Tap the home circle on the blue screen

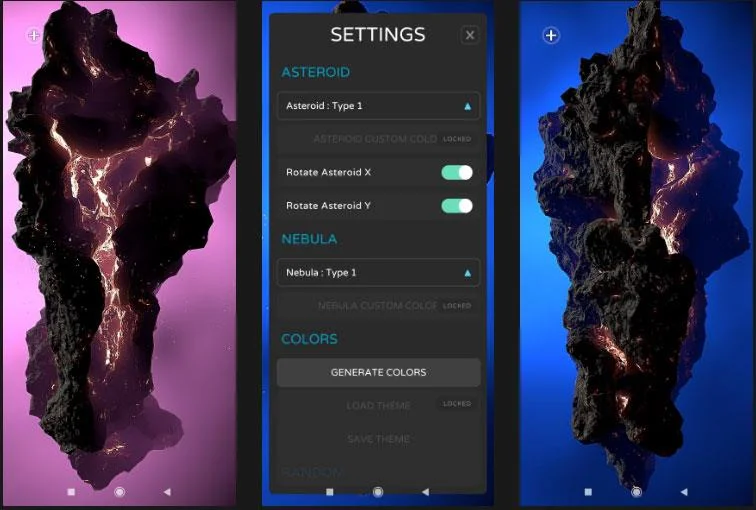(x=636, y=492)
